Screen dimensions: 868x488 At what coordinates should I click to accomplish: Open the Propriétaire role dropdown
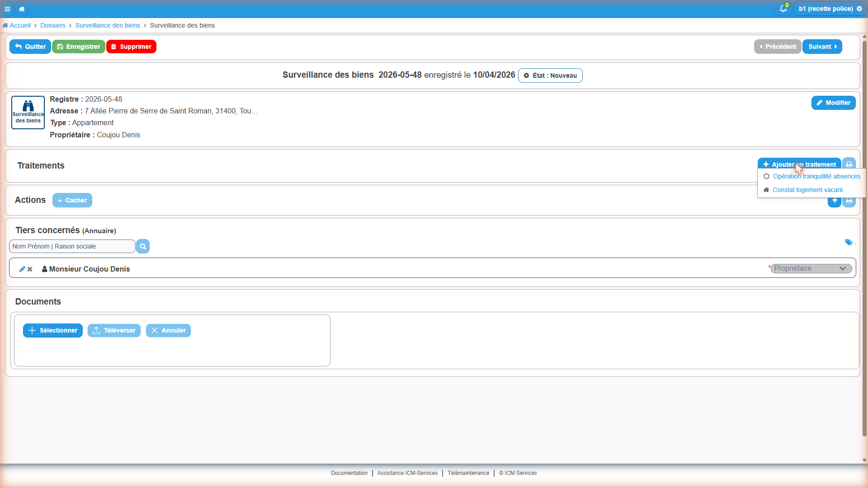(x=811, y=268)
